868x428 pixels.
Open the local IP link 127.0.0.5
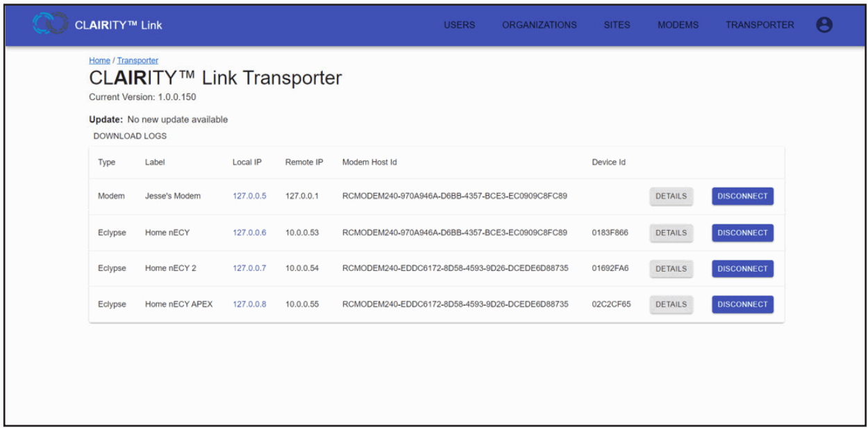point(249,196)
